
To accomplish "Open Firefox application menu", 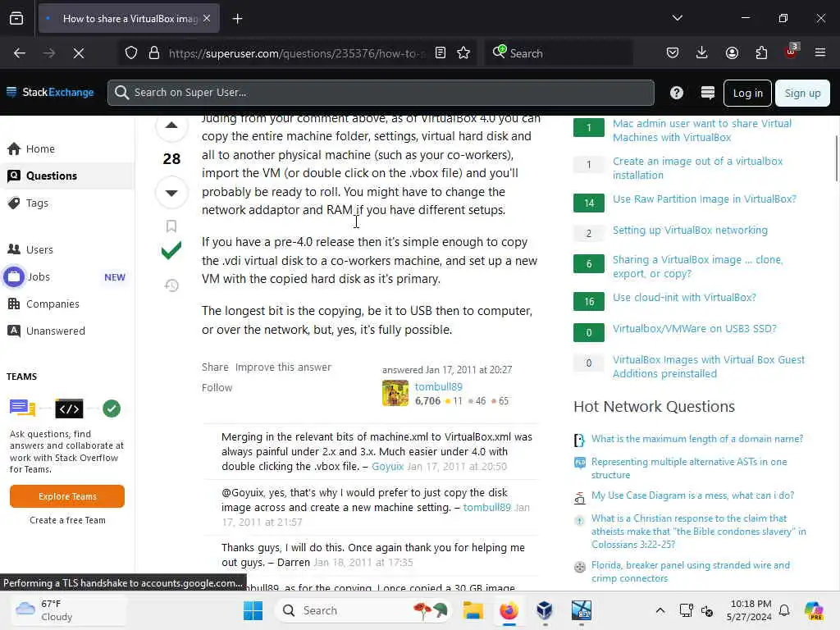I will (x=820, y=53).
